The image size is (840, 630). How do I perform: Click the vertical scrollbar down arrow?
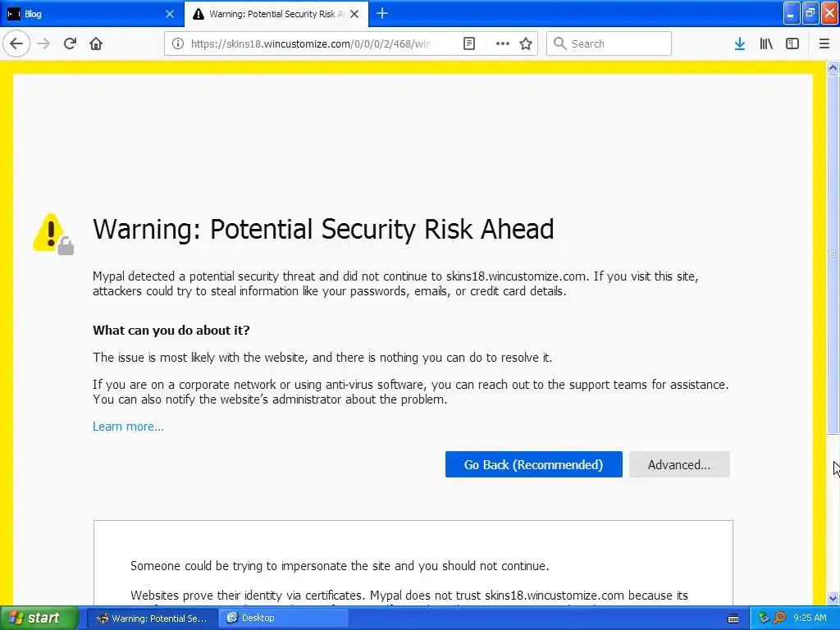click(x=833, y=598)
